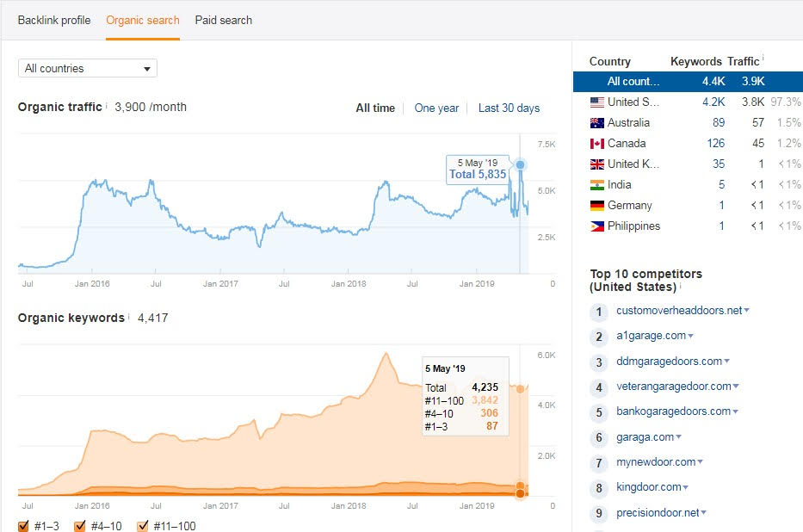The width and height of the screenshot is (803, 532).
Task: Expand the veterangaragedoor.com dropdown arrow
Action: click(736, 386)
